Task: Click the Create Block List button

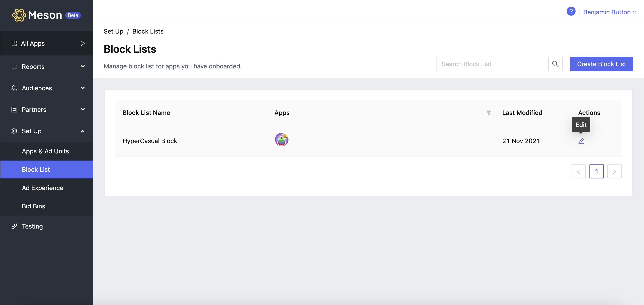Action: 602,64
